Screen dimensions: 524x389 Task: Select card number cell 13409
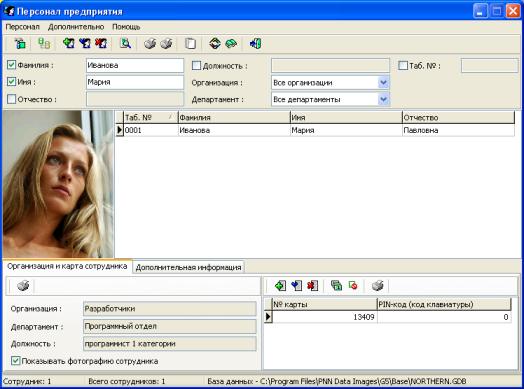click(x=324, y=317)
